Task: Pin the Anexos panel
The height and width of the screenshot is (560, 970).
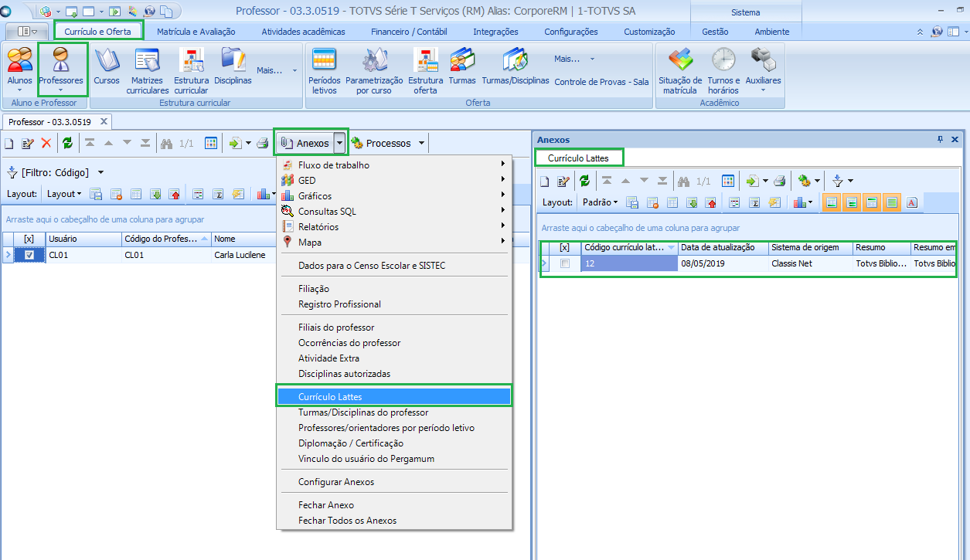Action: pos(941,140)
